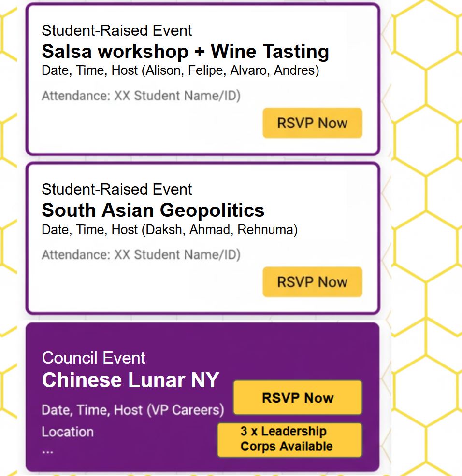Viewport: 462px width, 476px height.
Task: Click Attendance text in South Asian Geopolitics card
Action: click(x=141, y=254)
